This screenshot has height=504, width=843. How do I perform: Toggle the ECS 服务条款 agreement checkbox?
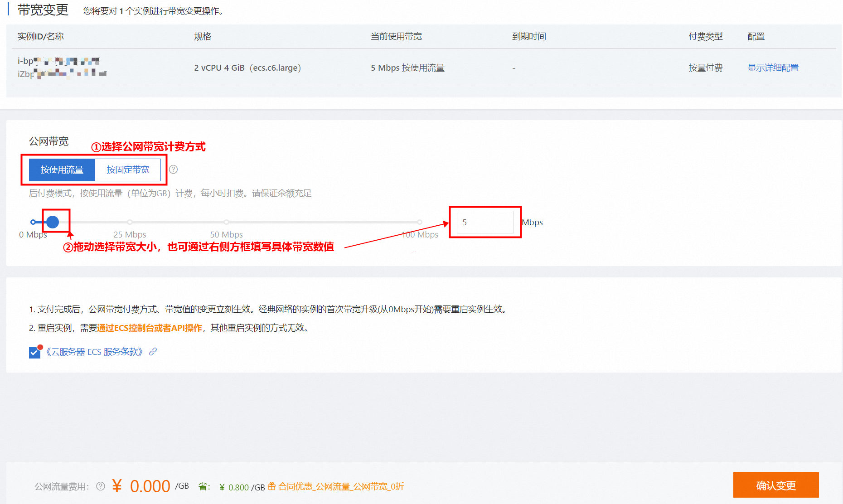pos(34,353)
